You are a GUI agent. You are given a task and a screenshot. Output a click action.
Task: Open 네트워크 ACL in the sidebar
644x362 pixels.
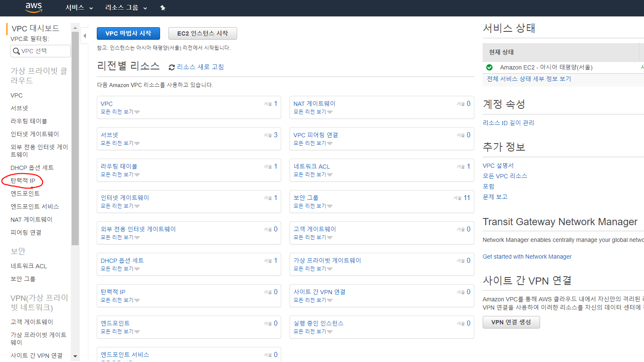tap(28, 266)
